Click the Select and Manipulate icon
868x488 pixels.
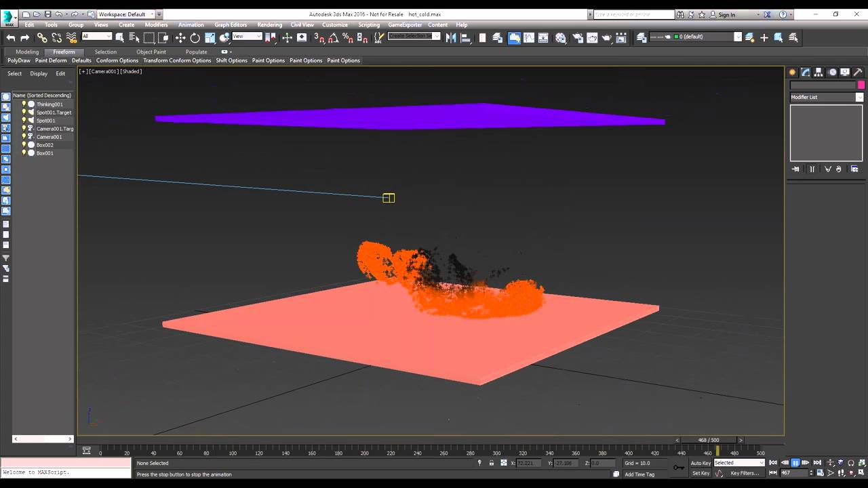coord(287,38)
